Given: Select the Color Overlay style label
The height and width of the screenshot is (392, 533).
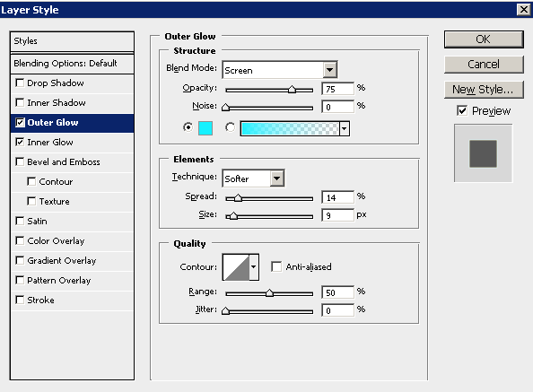Looking at the screenshot, I should point(56,240).
